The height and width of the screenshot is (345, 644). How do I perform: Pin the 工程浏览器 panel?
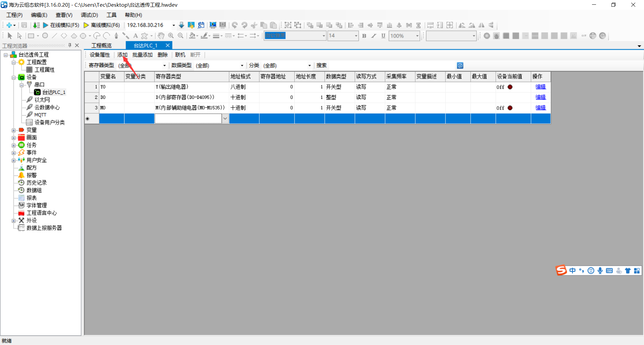70,45
